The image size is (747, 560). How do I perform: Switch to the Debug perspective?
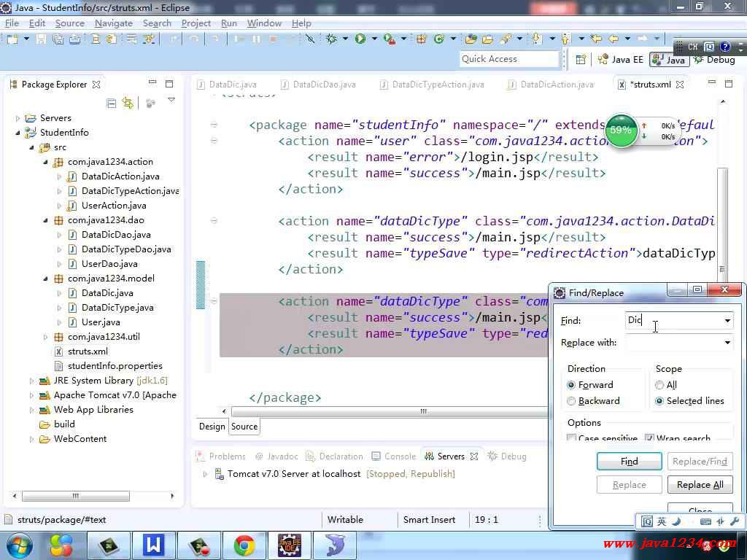click(x=714, y=60)
